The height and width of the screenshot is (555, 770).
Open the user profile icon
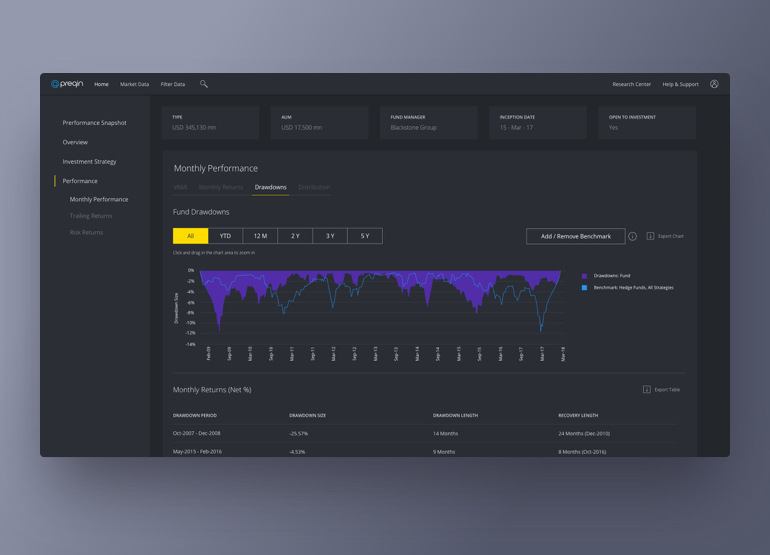tap(714, 84)
